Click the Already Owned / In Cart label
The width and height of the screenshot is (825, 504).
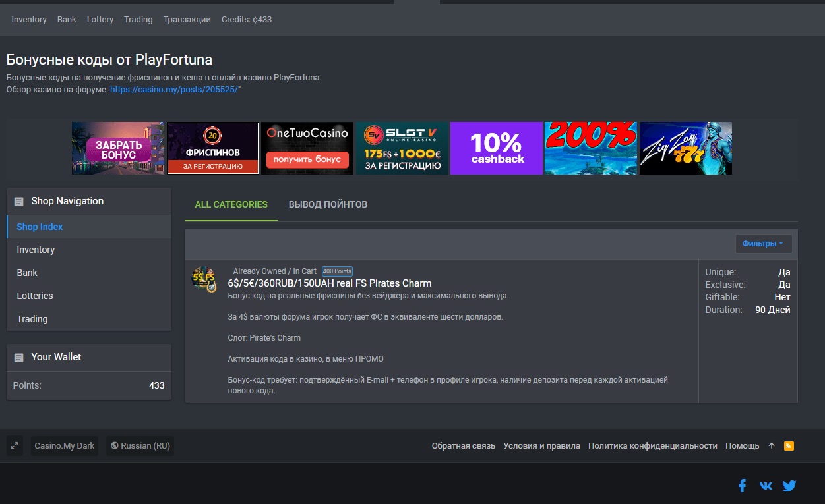(x=275, y=271)
